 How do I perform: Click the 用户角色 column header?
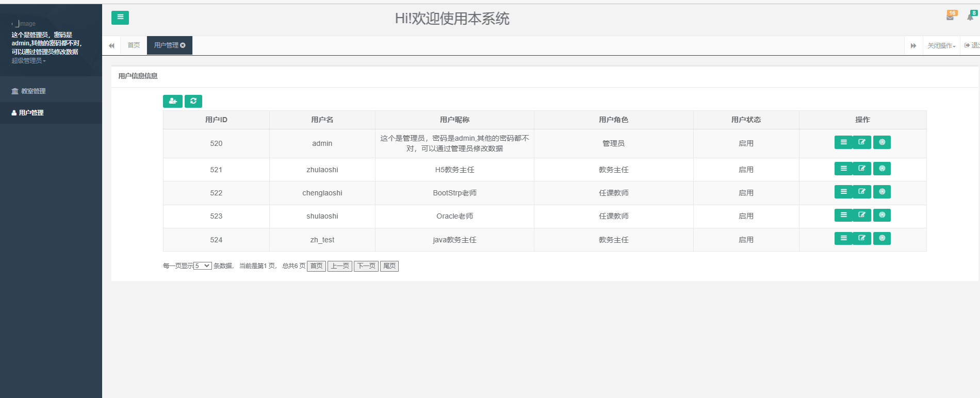pyautogui.click(x=614, y=120)
